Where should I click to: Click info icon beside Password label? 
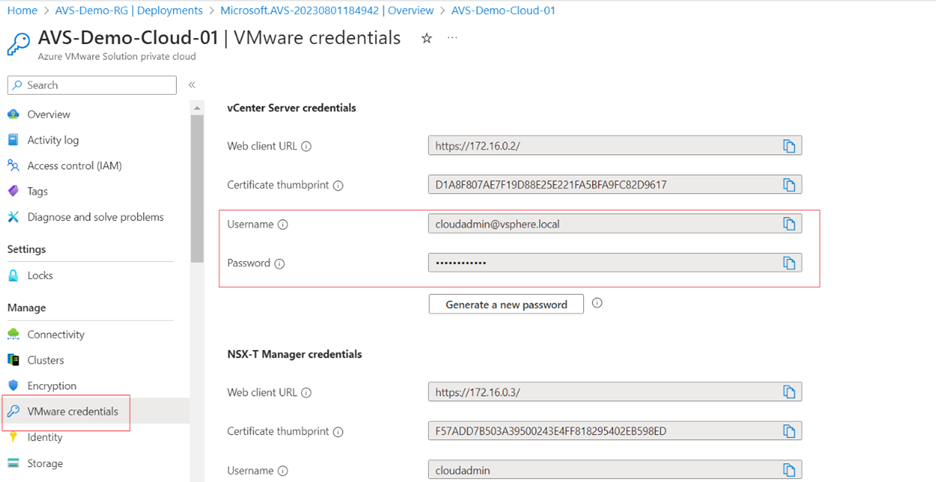pyautogui.click(x=279, y=263)
